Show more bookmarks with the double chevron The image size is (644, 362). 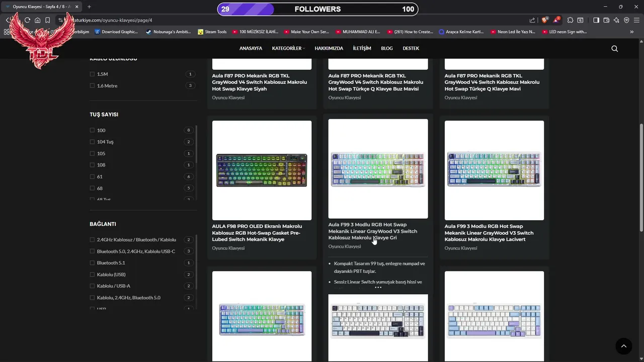(632, 32)
